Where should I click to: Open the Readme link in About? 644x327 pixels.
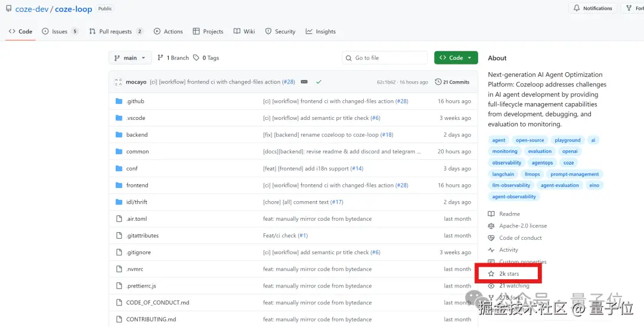504,214
